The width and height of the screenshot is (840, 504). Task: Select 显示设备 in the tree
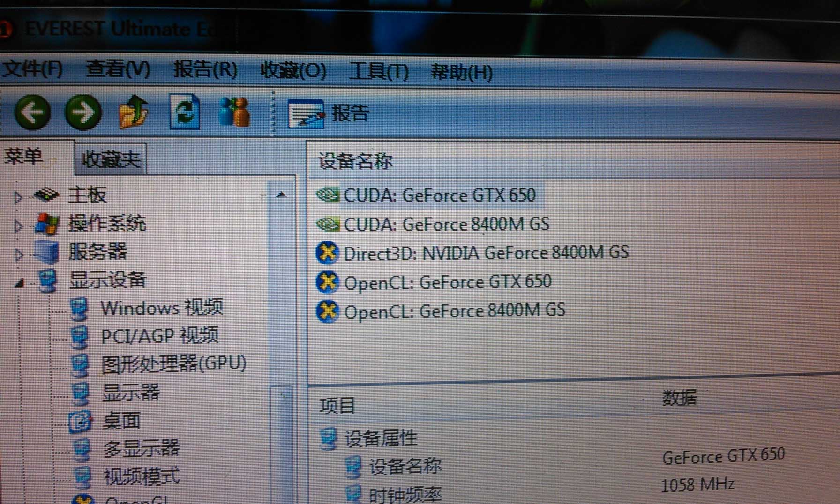tap(108, 280)
